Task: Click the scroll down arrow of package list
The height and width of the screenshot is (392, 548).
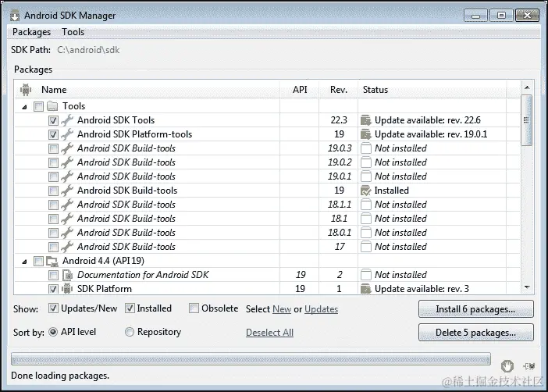Action: pos(527,287)
